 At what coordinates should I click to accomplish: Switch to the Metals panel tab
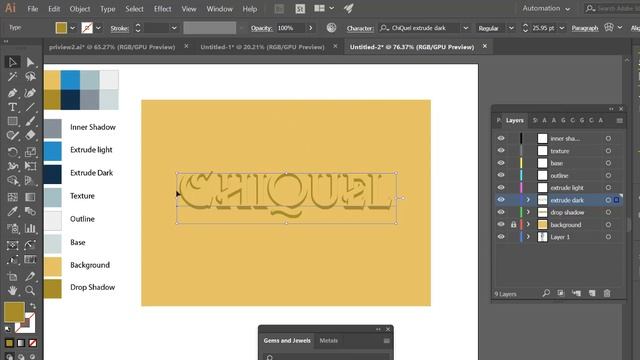coord(329,340)
